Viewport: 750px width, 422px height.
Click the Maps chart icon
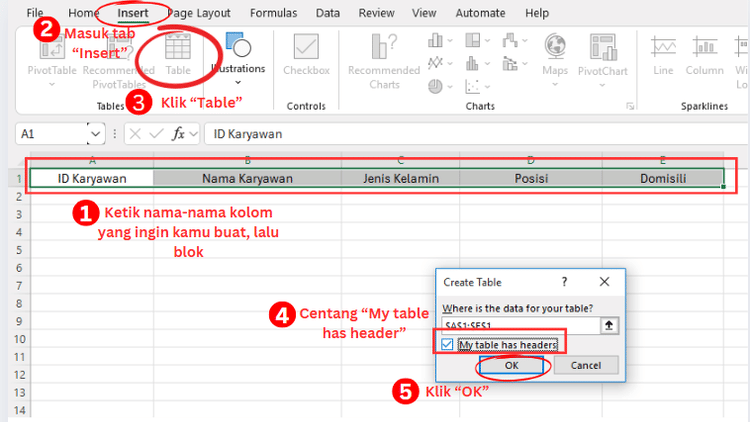pyautogui.click(x=555, y=53)
